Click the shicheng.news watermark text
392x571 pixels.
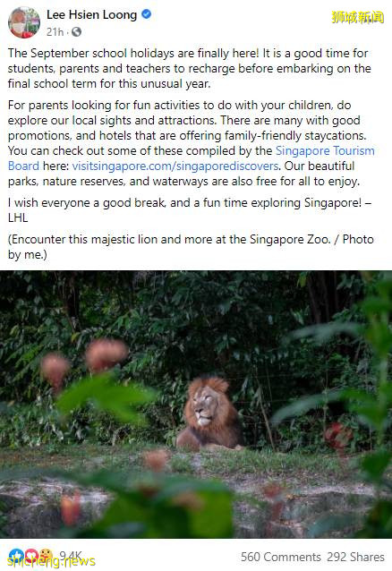click(51, 561)
